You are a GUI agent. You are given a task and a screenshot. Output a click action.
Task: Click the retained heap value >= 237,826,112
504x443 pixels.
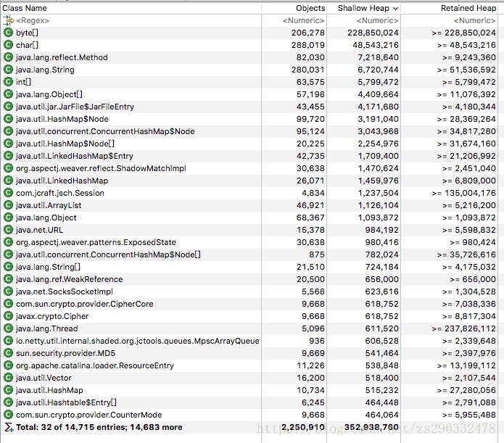point(464,328)
